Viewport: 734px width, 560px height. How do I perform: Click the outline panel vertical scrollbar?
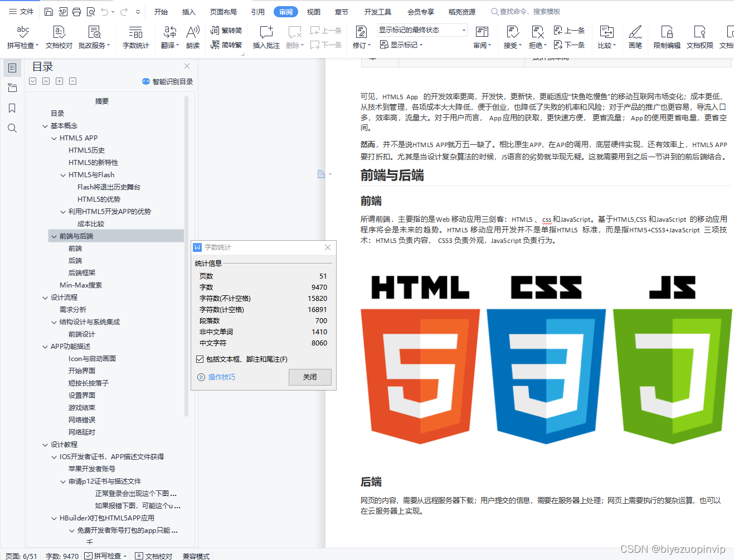[187, 256]
